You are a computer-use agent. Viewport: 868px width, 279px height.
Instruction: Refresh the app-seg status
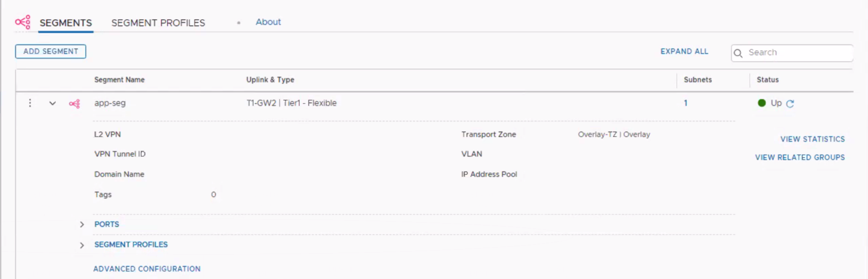click(790, 104)
